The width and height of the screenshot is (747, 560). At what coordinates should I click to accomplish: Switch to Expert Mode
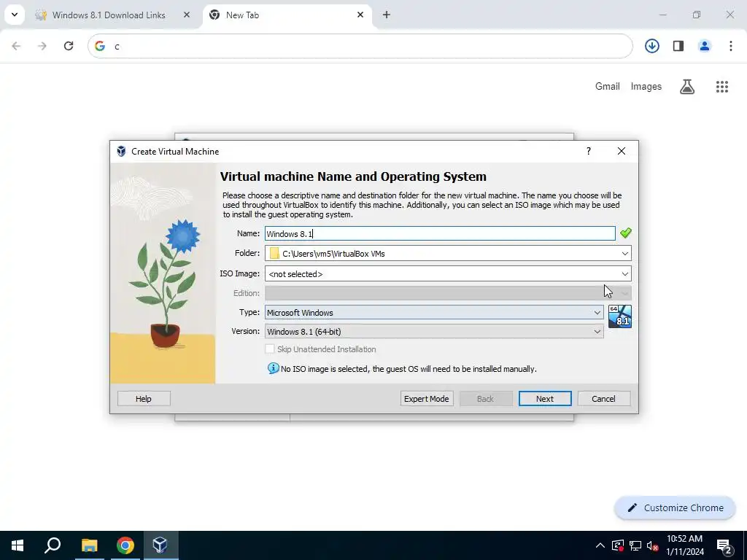pyautogui.click(x=426, y=399)
